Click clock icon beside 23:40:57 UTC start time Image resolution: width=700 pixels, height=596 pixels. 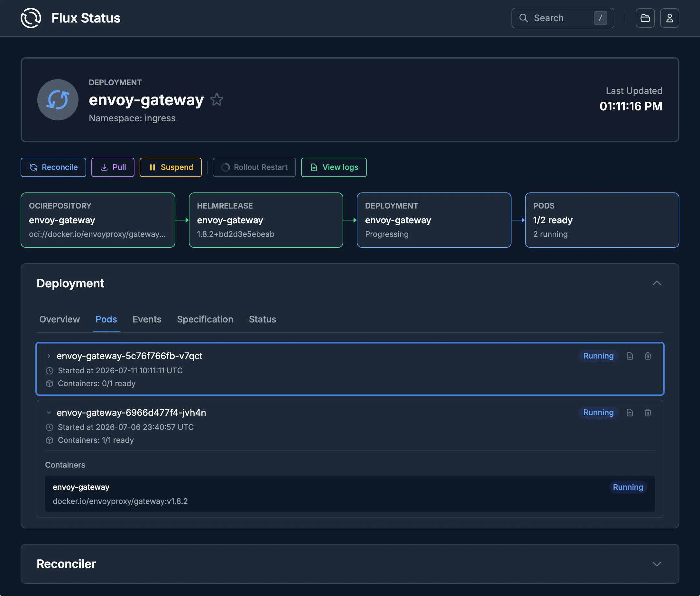49,427
